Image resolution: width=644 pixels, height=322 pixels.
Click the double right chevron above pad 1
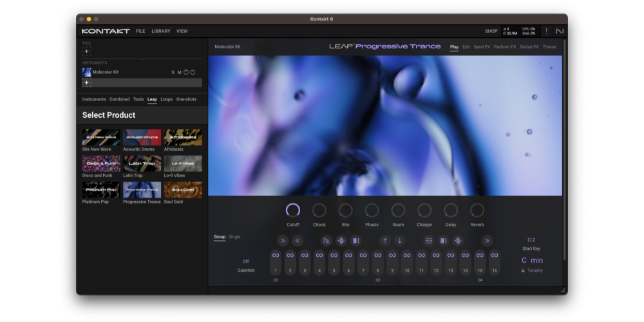point(283,241)
